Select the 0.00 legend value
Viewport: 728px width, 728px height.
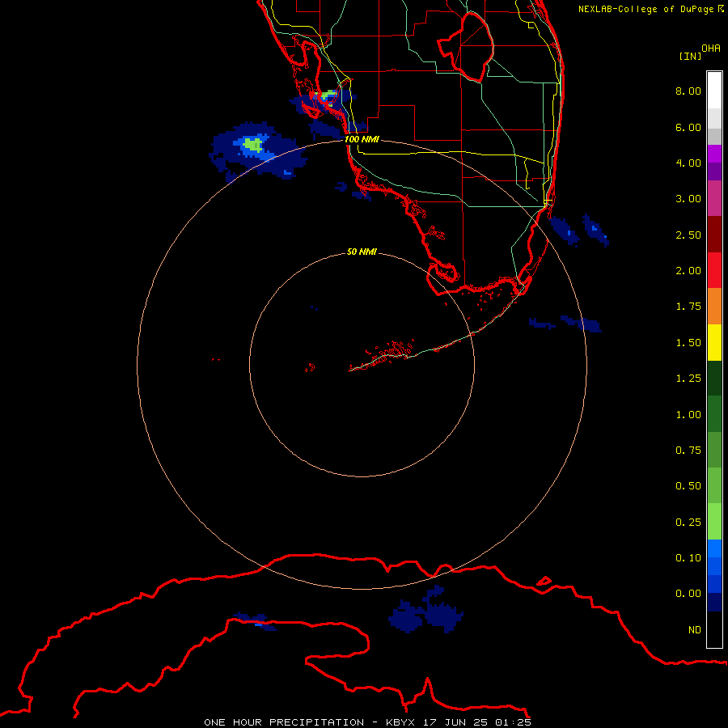pyautogui.click(x=688, y=594)
